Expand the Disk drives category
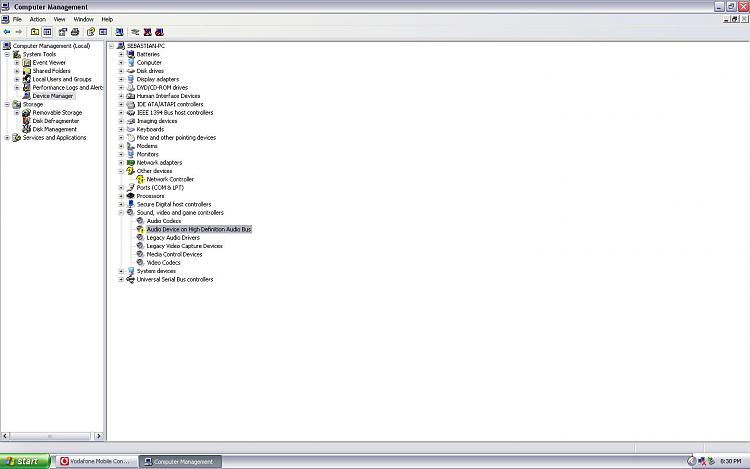The image size is (750, 469). pos(121,71)
